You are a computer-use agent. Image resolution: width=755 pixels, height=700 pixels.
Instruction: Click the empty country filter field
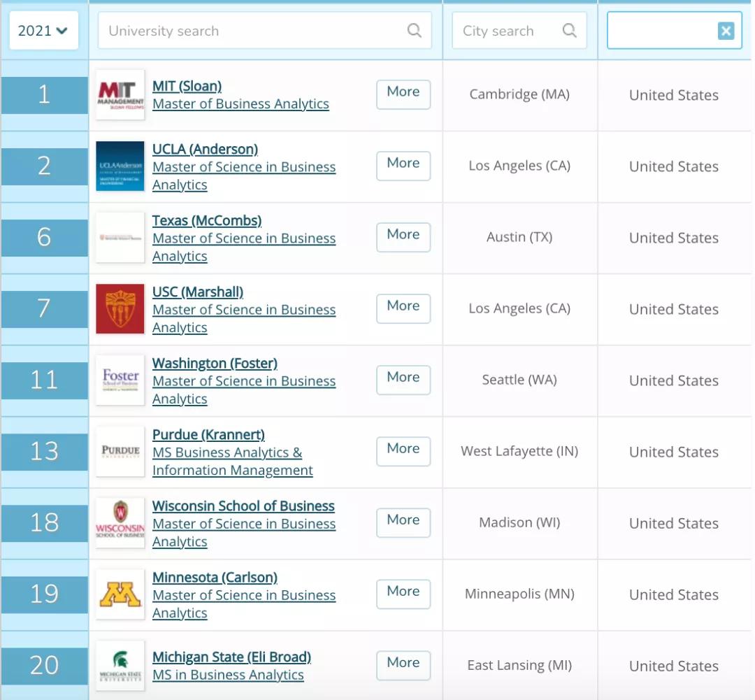pyautogui.click(x=674, y=31)
